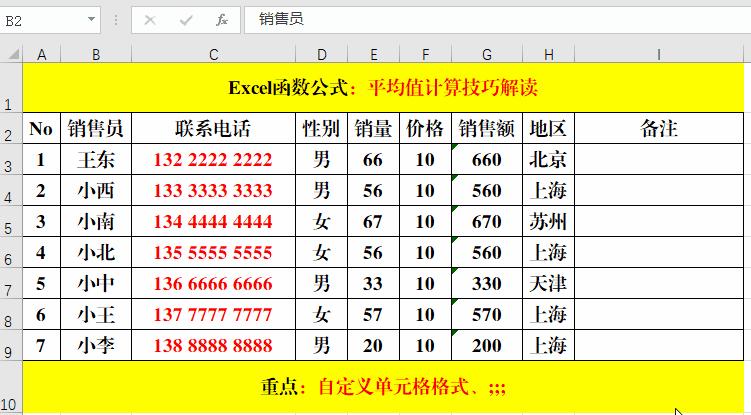
Task: Select sales amount cell 200
Action: point(487,345)
